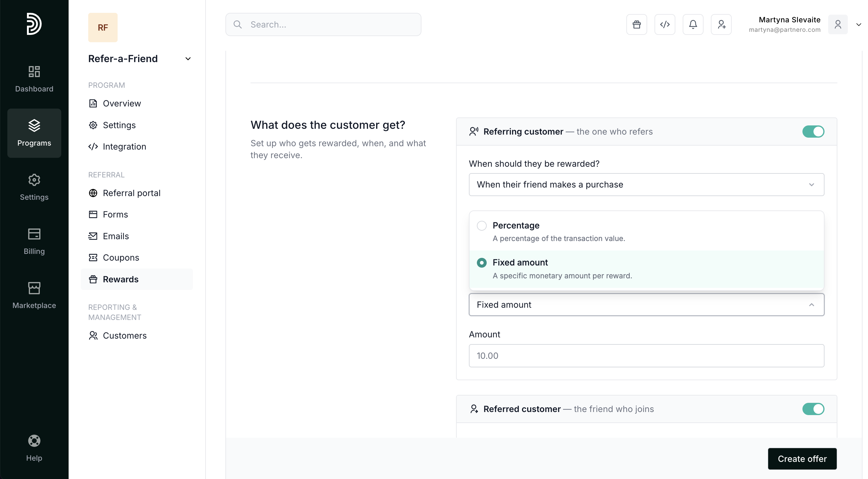Click the Create offer button
Screen dimensions: 868x479
802,459
